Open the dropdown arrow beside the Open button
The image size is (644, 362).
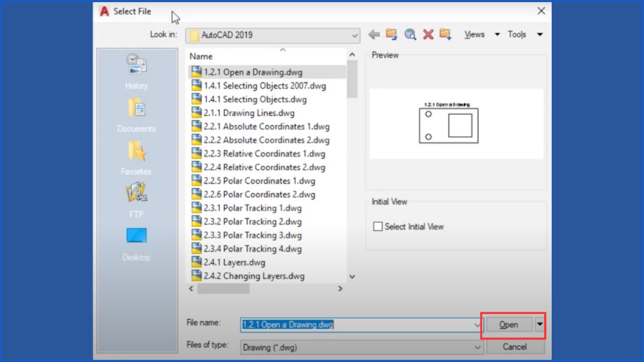tap(540, 324)
